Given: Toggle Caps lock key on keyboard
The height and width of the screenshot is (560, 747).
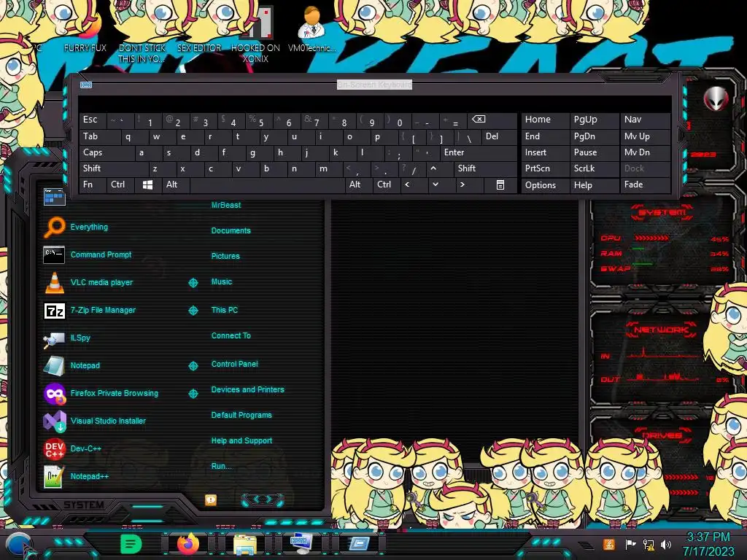Looking at the screenshot, I should [107, 153].
